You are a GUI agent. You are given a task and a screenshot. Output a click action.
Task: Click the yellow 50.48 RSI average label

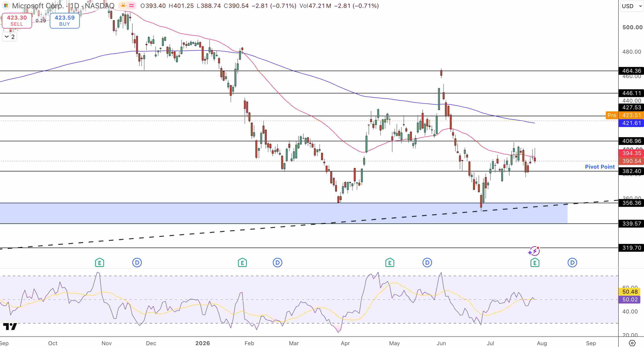point(629,292)
